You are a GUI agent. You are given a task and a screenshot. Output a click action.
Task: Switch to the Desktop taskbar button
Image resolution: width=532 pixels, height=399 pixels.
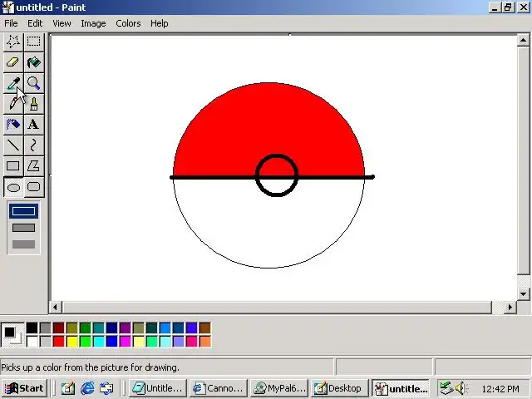click(x=340, y=388)
